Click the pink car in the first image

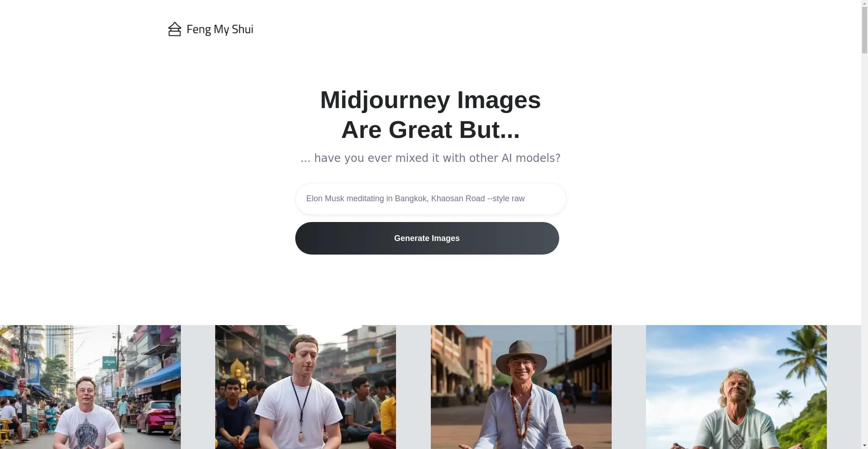tap(156, 416)
